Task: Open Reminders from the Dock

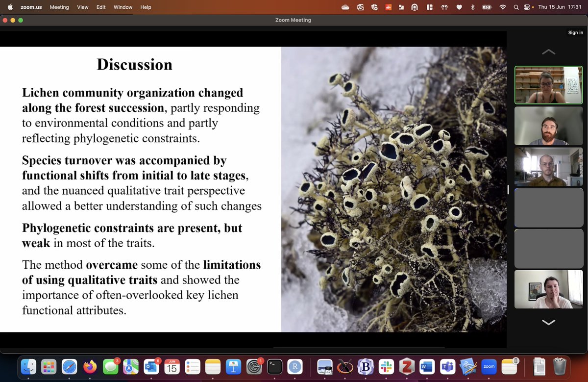Action: tap(193, 366)
